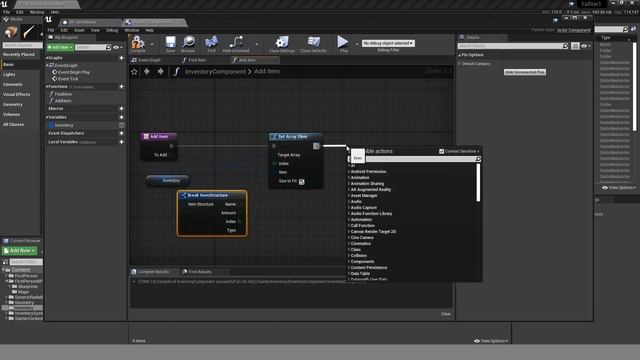
Task: Add a new macro with plus icon
Action: pyautogui.click(x=121, y=109)
